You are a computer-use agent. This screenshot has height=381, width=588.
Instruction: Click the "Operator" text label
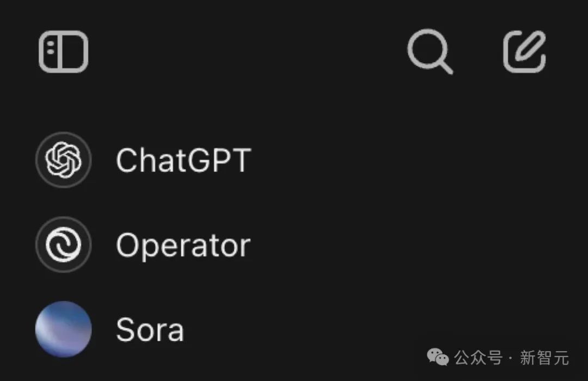point(183,245)
